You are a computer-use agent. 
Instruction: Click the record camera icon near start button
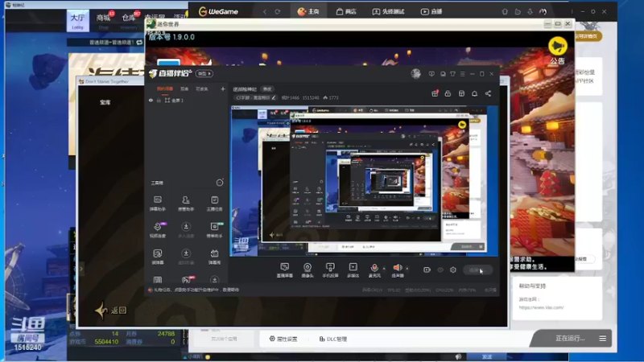point(427,269)
